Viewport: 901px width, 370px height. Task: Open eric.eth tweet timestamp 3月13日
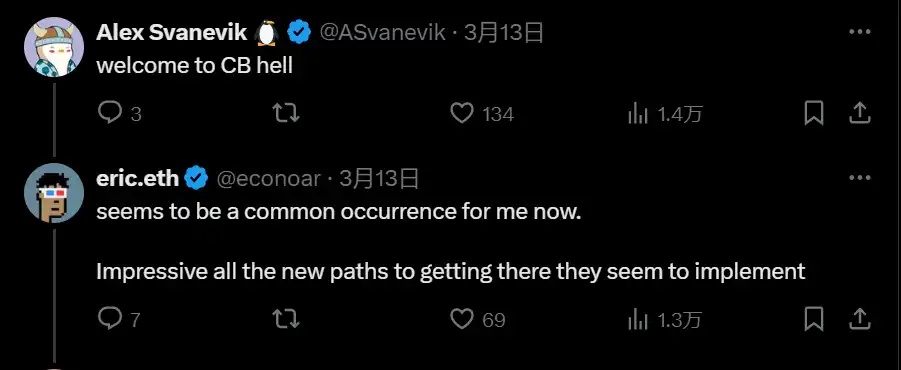pos(378,179)
